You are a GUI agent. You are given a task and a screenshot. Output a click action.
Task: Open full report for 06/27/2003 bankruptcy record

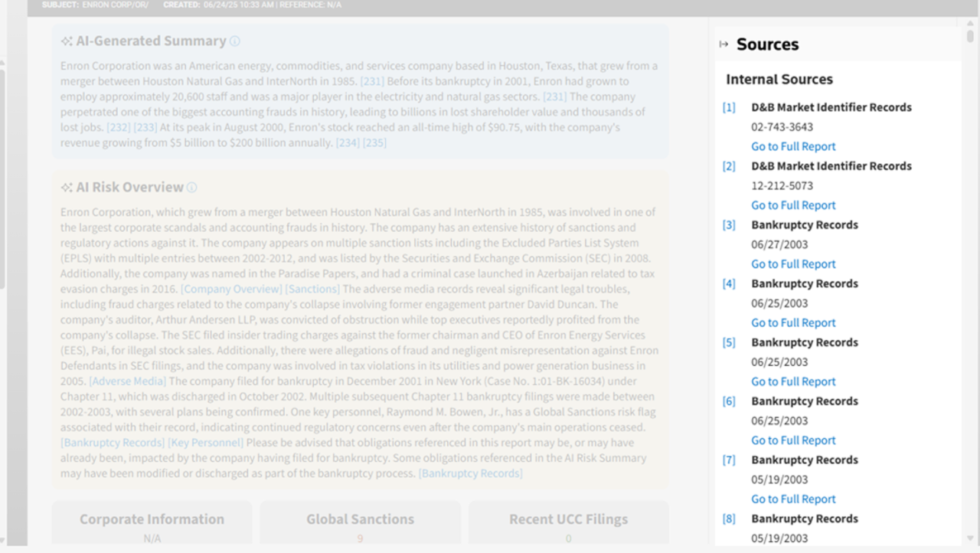(x=793, y=264)
